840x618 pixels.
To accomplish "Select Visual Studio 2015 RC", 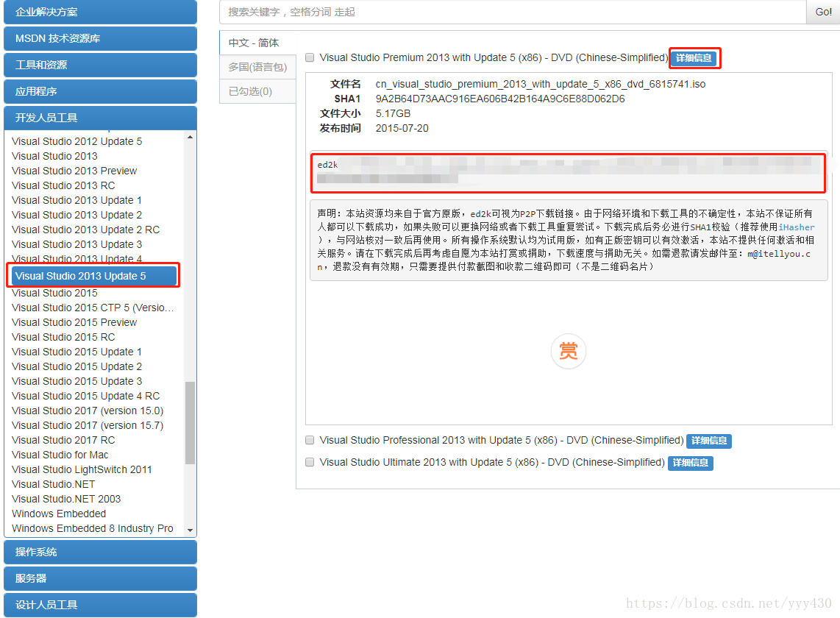I will 63,337.
